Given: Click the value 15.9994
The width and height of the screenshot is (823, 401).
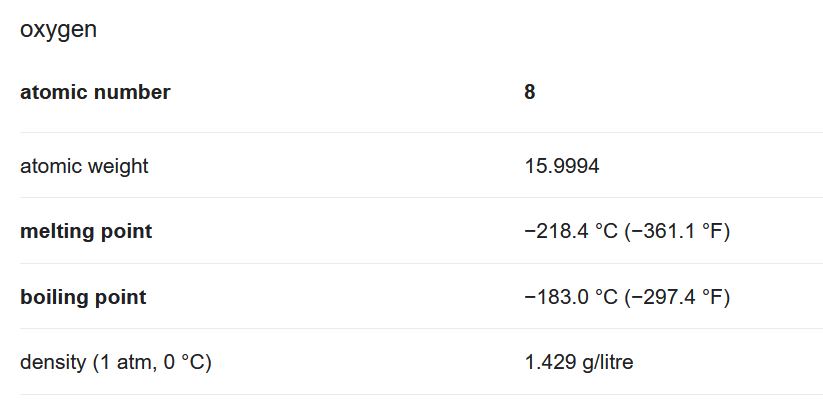Looking at the screenshot, I should coord(562,166).
